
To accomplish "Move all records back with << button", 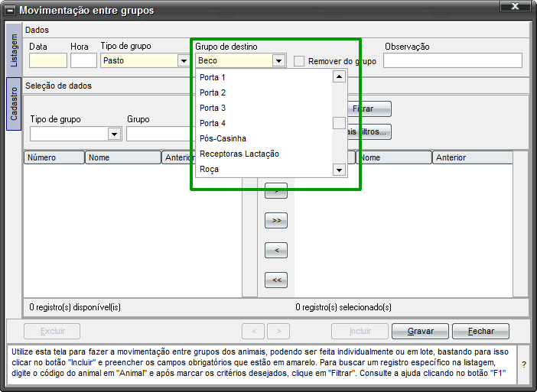I will (x=276, y=280).
